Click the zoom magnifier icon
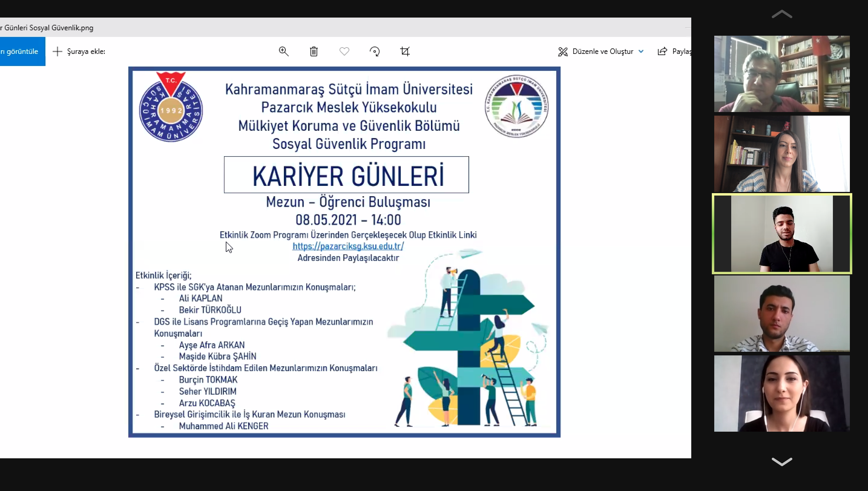This screenshot has height=491, width=868. [x=284, y=51]
